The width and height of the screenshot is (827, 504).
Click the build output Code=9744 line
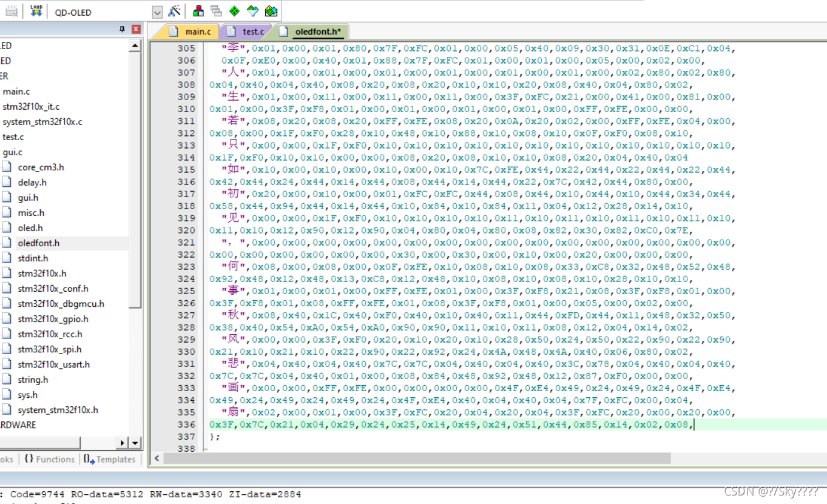(x=151, y=494)
